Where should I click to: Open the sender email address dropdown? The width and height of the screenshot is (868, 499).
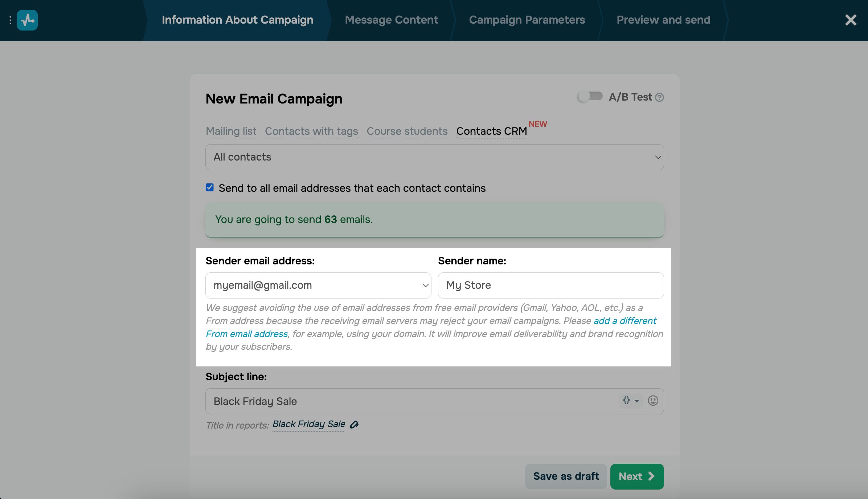pyautogui.click(x=318, y=285)
